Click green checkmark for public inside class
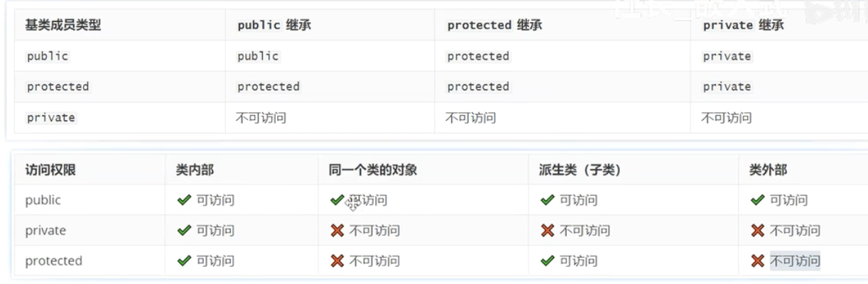The image size is (868, 284). click(184, 200)
